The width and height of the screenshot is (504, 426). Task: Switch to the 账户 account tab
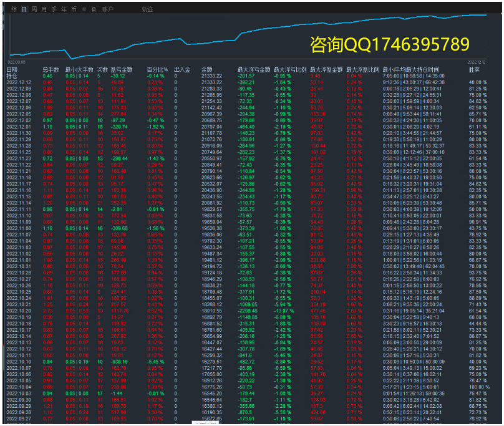(108, 9)
